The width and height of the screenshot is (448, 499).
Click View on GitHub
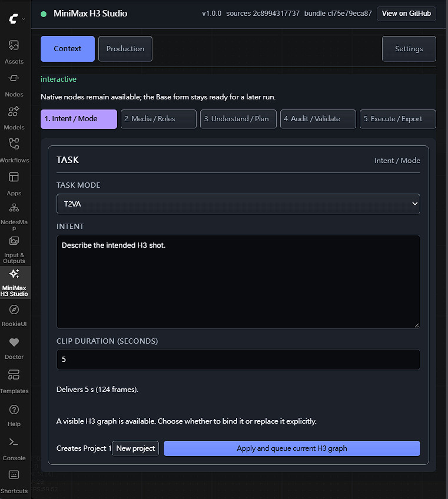pos(406,14)
